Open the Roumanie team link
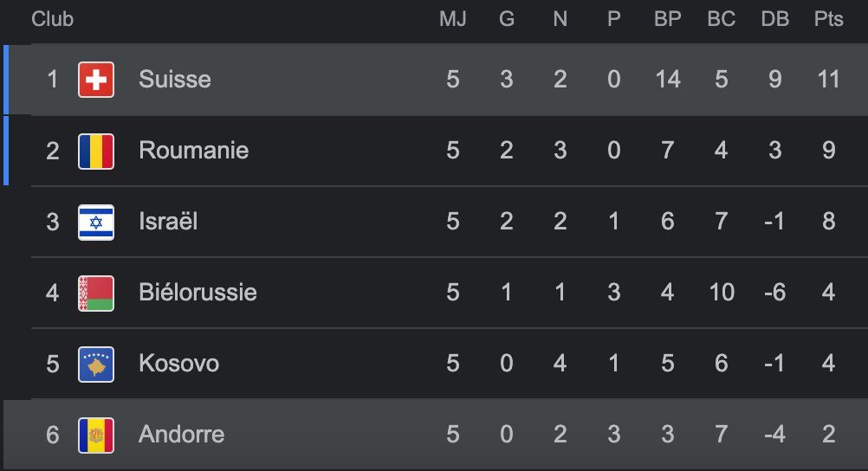868x471 pixels. (193, 151)
